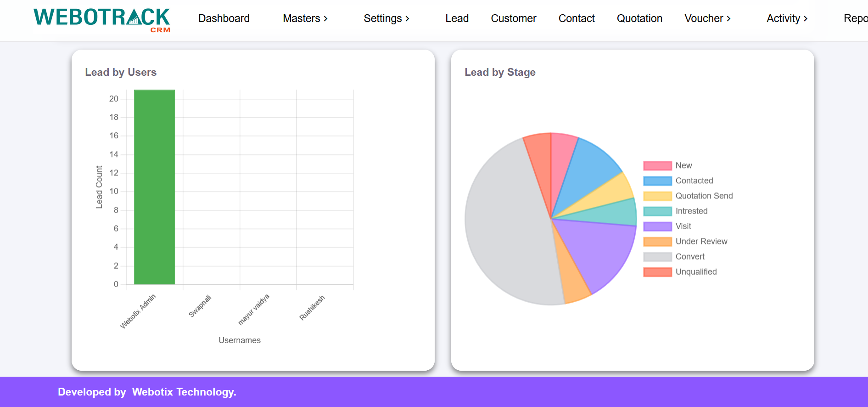
Task: Toggle the Visit legend swatch
Action: click(657, 226)
